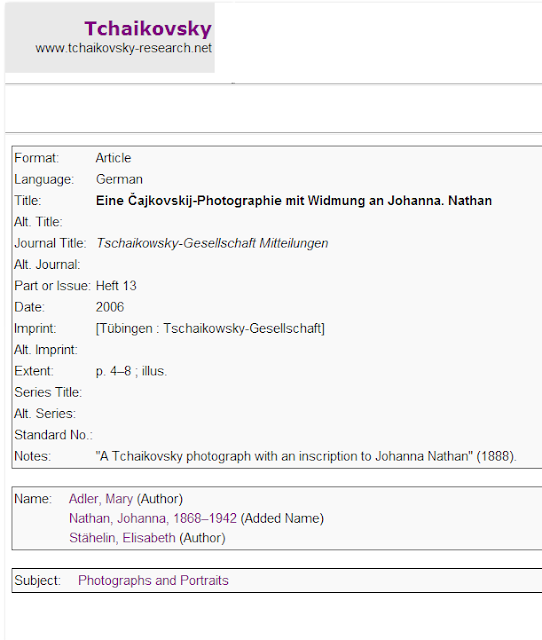The height and width of the screenshot is (640, 542).
Task: Click the Subject field label
Action: pyautogui.click(x=38, y=580)
